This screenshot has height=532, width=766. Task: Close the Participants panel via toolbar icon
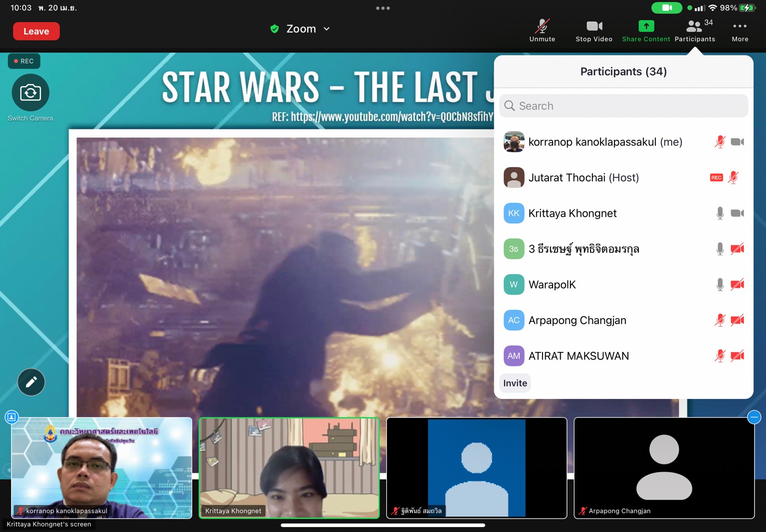pyautogui.click(x=695, y=30)
